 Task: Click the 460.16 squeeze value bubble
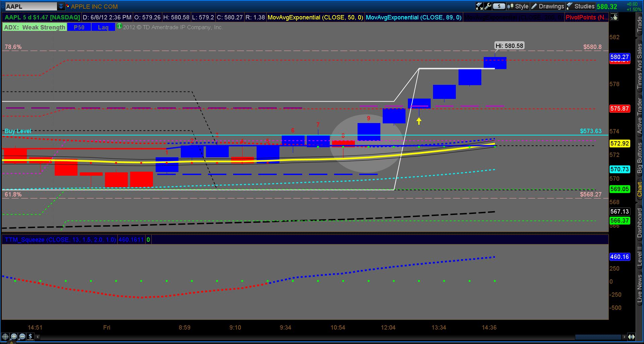pyautogui.click(x=620, y=257)
